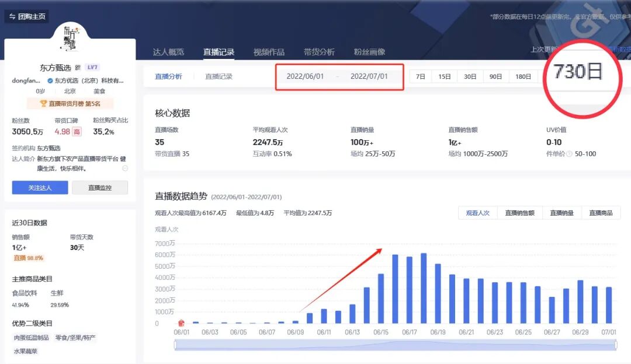Image resolution: width=631 pixels, height=364 pixels.
Task: Click the right handle of chart range slider
Action: click(x=616, y=345)
